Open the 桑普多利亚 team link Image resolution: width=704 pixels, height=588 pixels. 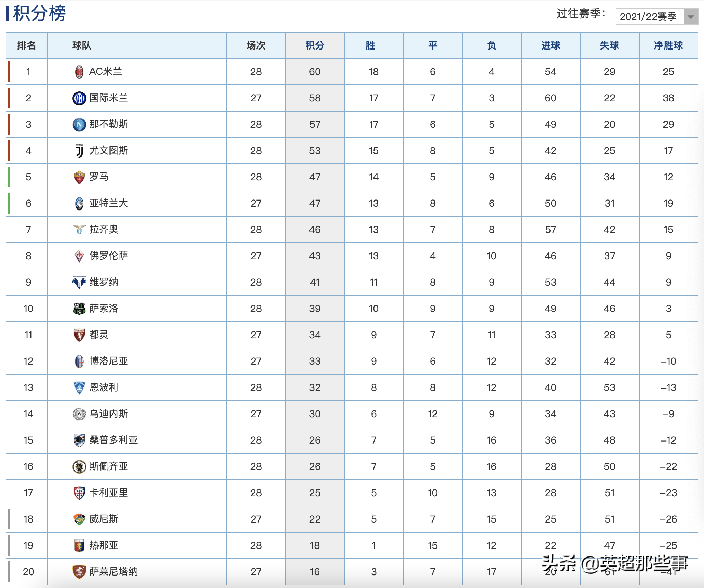coord(114,440)
